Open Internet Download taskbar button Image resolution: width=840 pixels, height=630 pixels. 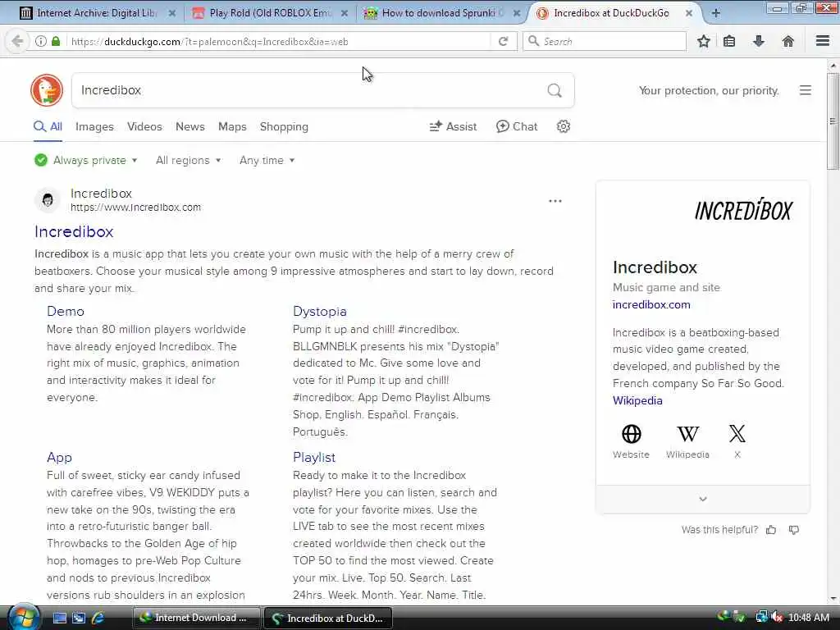pos(195,618)
